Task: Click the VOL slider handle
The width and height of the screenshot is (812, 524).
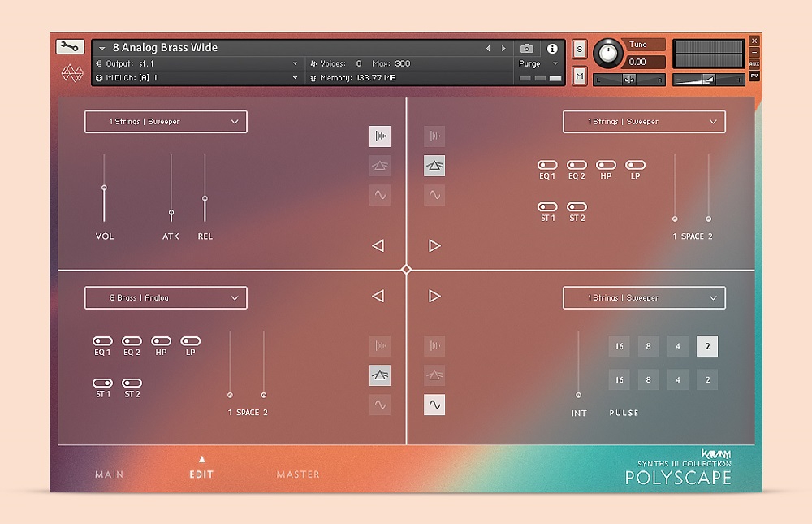Action: click(104, 188)
